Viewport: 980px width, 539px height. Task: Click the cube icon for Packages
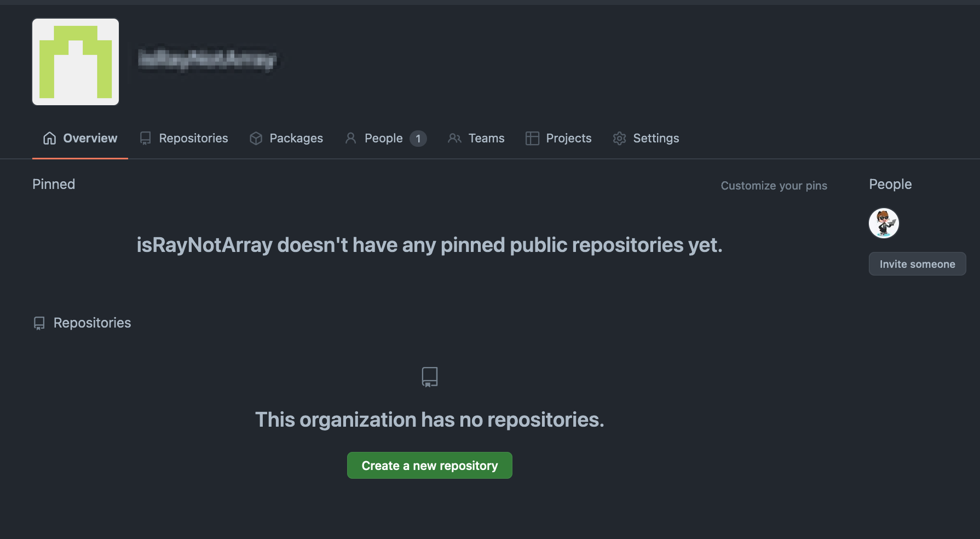click(x=256, y=139)
